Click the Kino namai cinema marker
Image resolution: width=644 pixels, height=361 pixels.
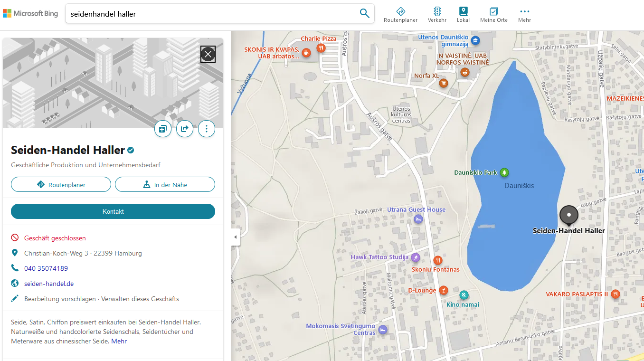(x=464, y=295)
